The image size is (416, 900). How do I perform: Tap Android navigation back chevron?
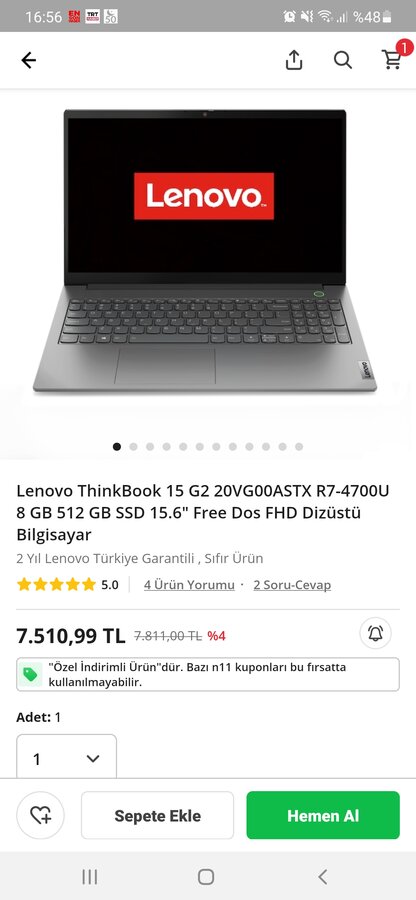[x=322, y=876]
